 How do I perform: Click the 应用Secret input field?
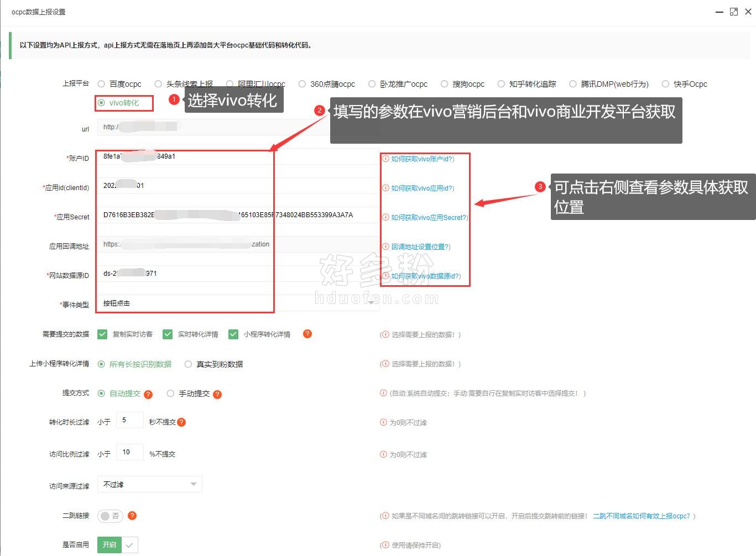coord(238,215)
